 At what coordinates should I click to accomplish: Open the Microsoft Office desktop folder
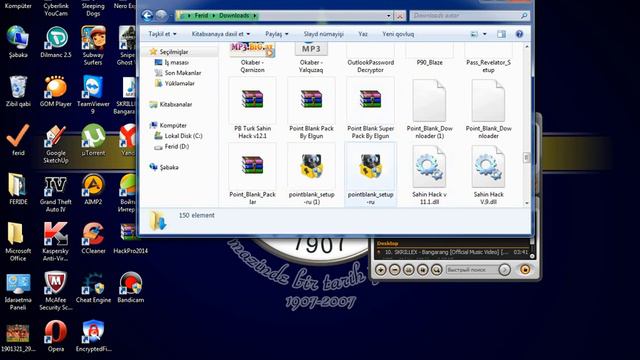[18, 242]
